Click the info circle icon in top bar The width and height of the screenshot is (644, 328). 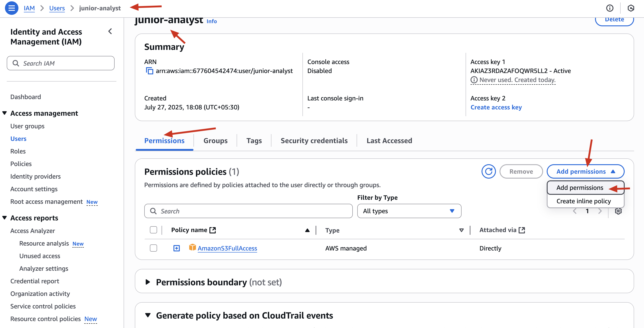pyautogui.click(x=610, y=8)
